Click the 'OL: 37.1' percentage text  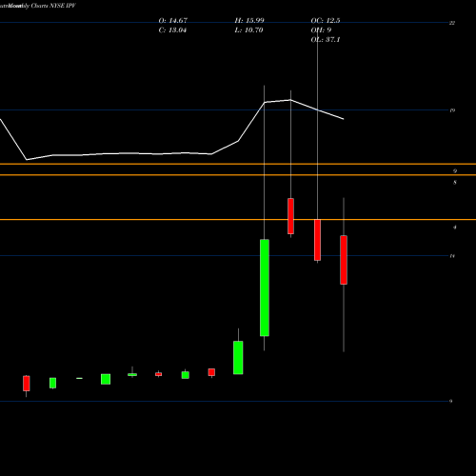[x=326, y=40]
